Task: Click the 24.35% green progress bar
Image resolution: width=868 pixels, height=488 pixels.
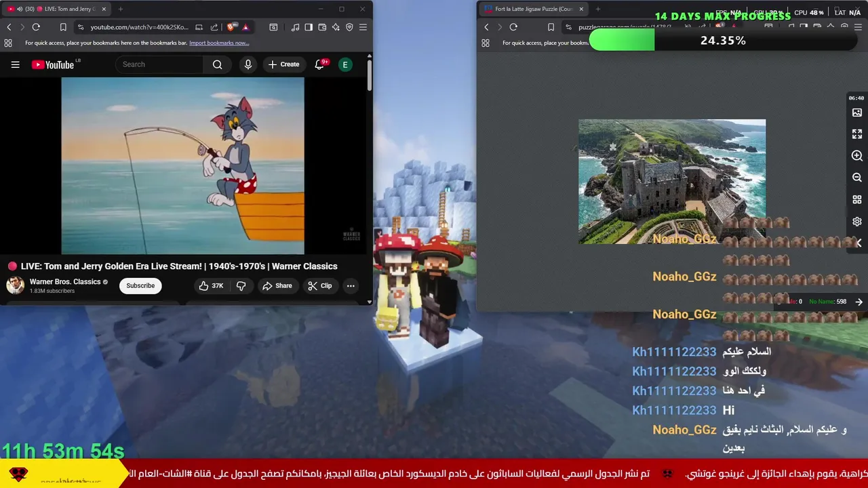Action: 724,41
